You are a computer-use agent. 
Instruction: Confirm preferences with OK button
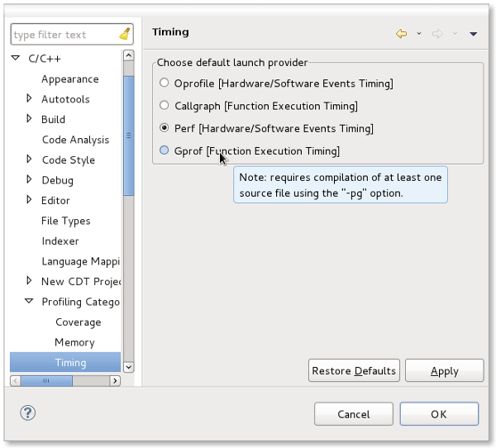tap(439, 414)
